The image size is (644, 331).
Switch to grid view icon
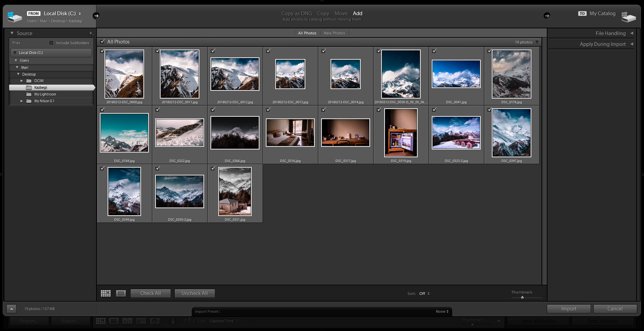point(106,293)
